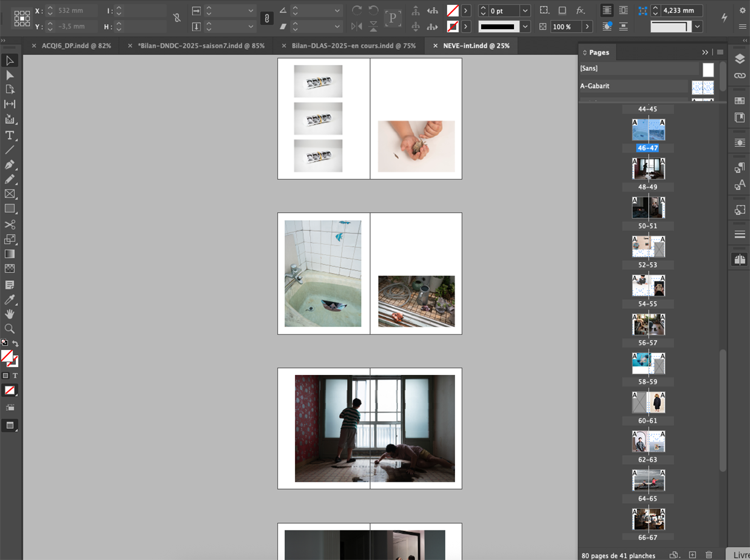Click the Flip Horizontal icon

point(357,27)
